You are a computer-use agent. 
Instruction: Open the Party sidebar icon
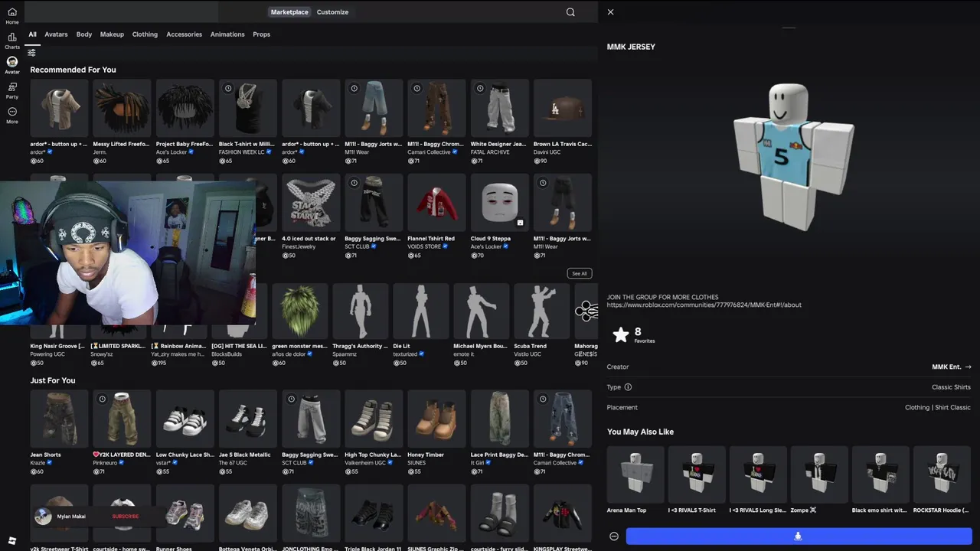(12, 90)
